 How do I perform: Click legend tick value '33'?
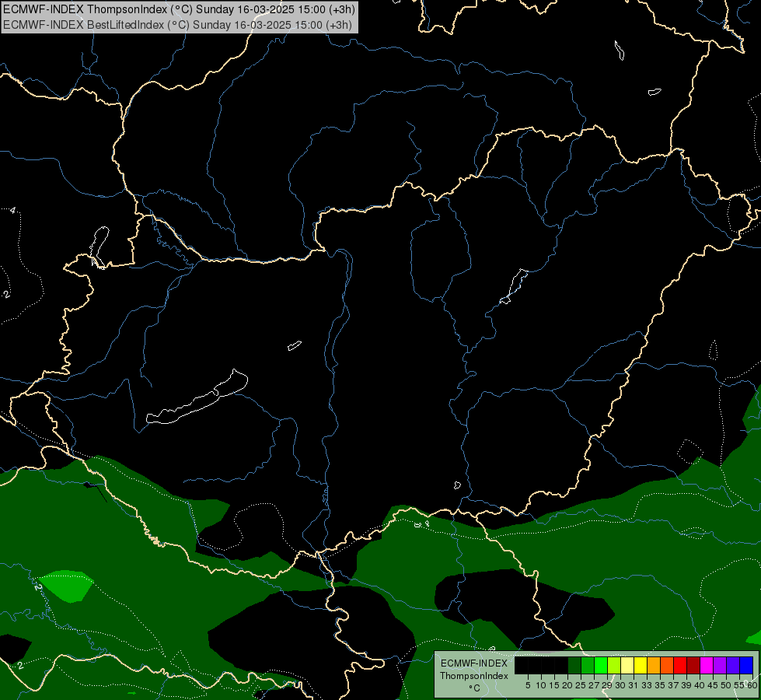click(647, 685)
